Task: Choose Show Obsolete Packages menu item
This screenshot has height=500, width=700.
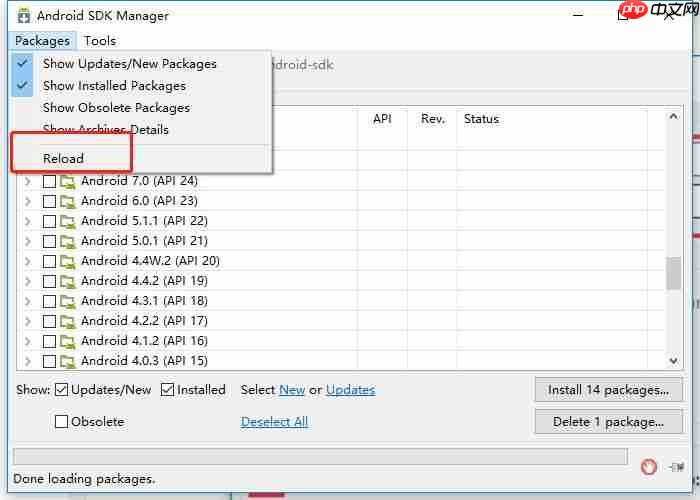Action: pyautogui.click(x=141, y=108)
